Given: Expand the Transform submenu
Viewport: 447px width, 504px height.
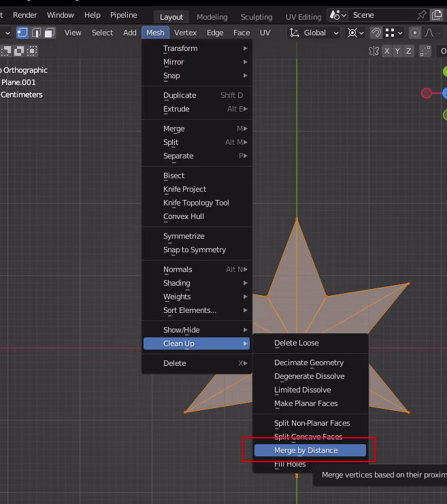Looking at the screenshot, I should [197, 48].
